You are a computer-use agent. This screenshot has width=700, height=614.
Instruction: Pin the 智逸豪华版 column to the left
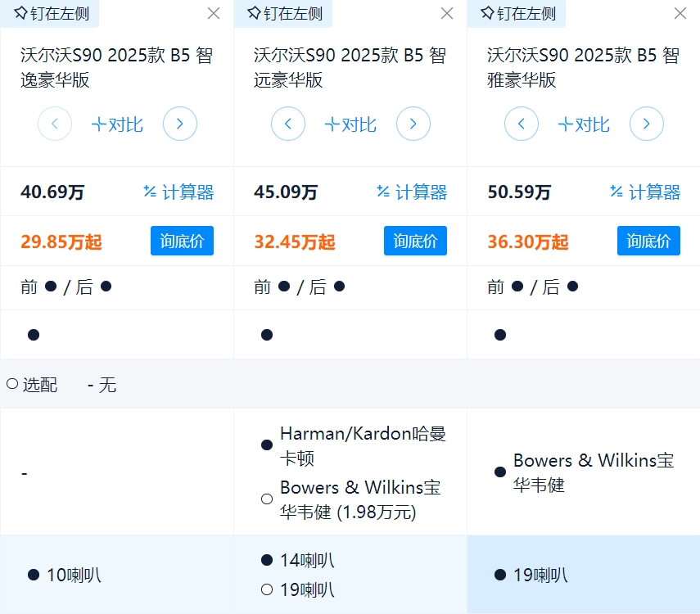pyautogui.click(x=52, y=13)
